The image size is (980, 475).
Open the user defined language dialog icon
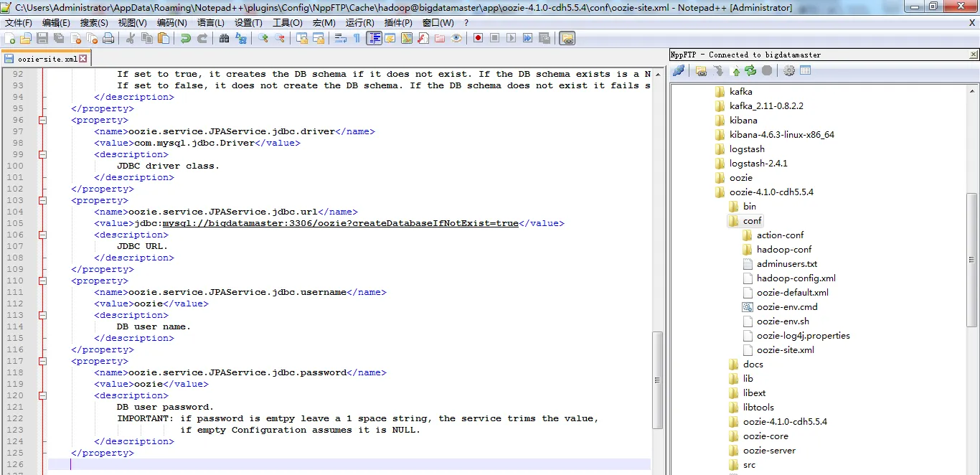click(390, 38)
